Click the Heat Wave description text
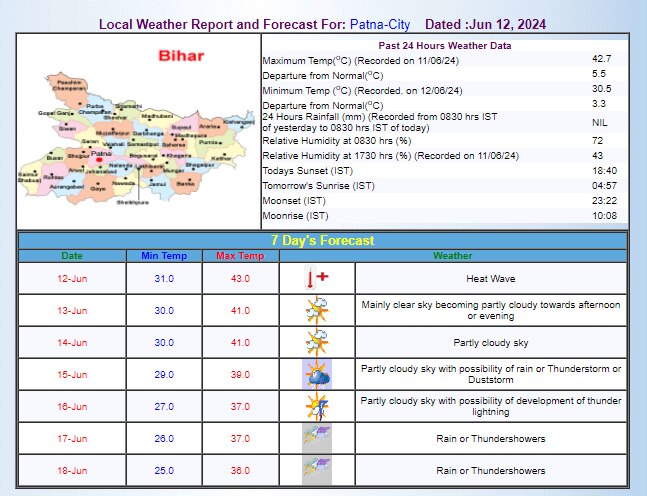Viewport: 647px width, 496px height. tap(490, 279)
